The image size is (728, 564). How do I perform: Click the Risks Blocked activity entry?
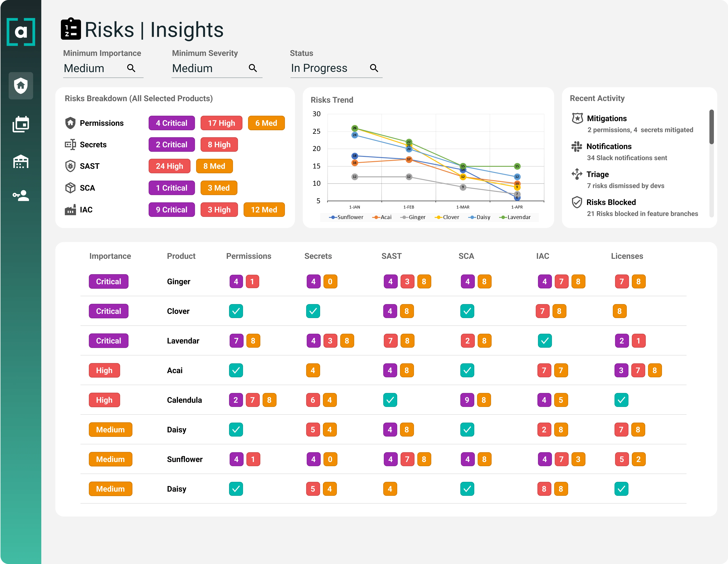[612, 202]
